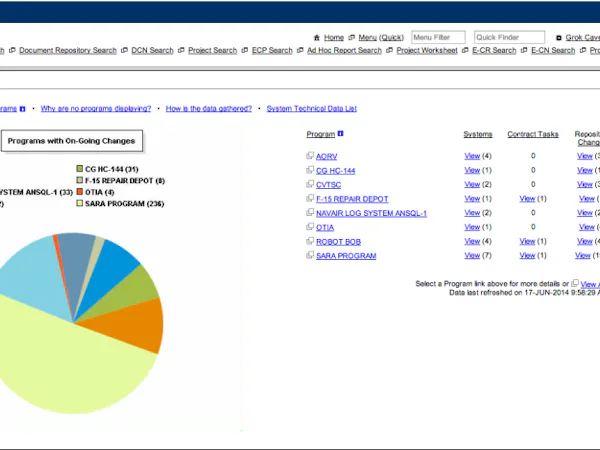Open 'How is the data gathered?' link
The height and width of the screenshot is (450, 600).
coord(209,109)
